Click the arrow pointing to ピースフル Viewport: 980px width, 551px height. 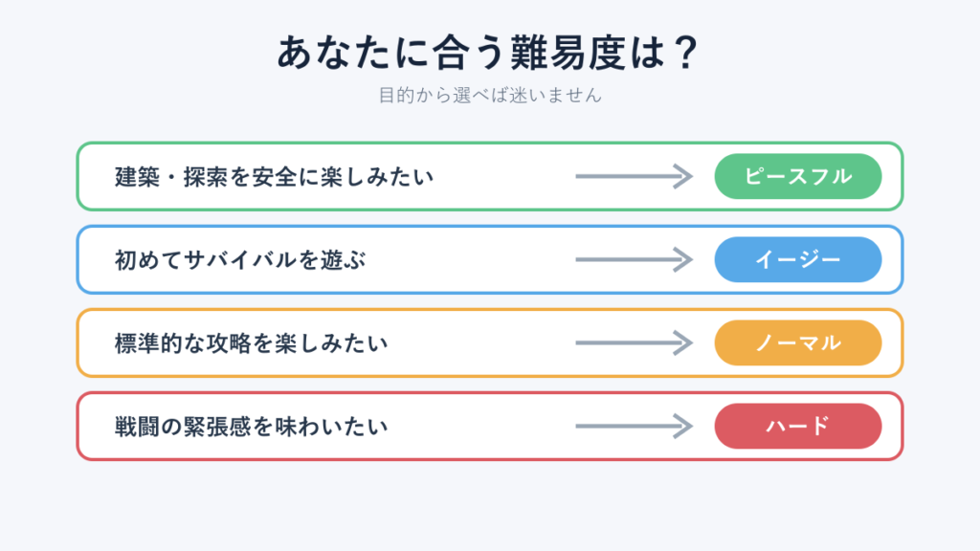click(x=634, y=176)
